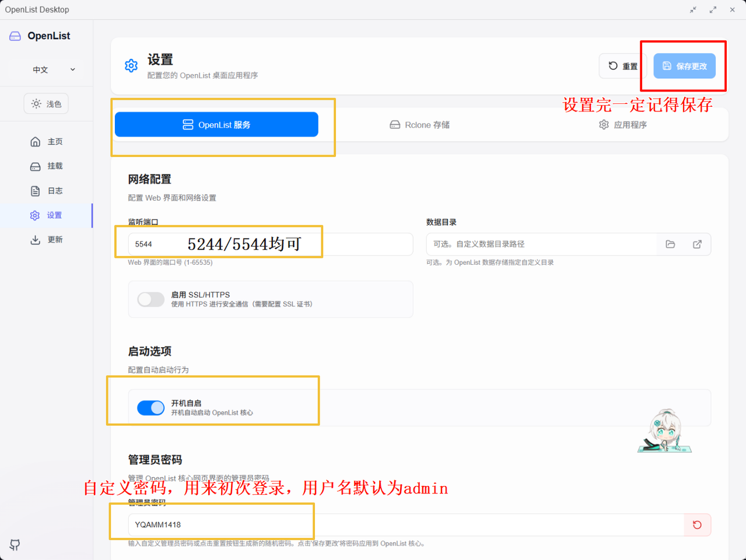Open the language dropdown showing 中文
Image resolution: width=746 pixels, height=560 pixels.
[54, 69]
